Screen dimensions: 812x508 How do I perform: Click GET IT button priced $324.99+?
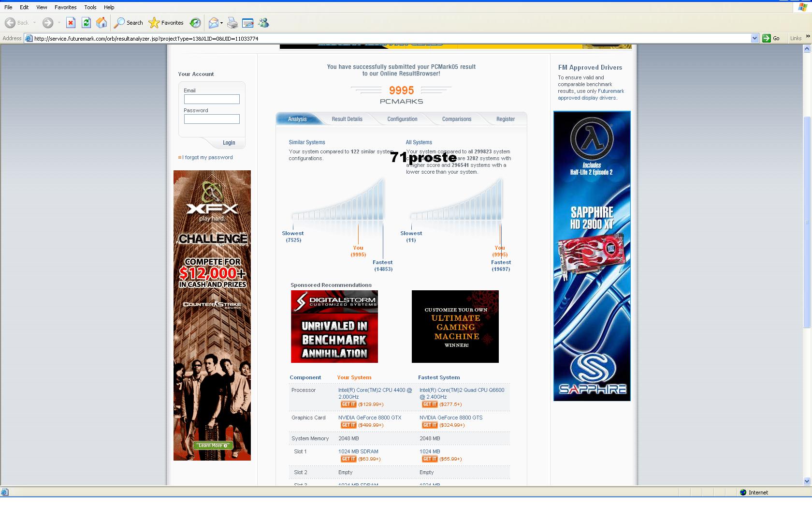[430, 425]
